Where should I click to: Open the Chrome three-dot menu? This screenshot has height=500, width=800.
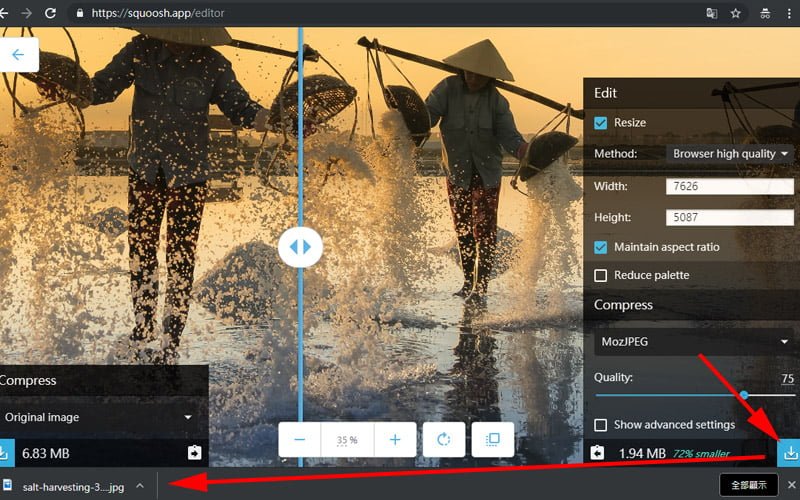tap(789, 13)
